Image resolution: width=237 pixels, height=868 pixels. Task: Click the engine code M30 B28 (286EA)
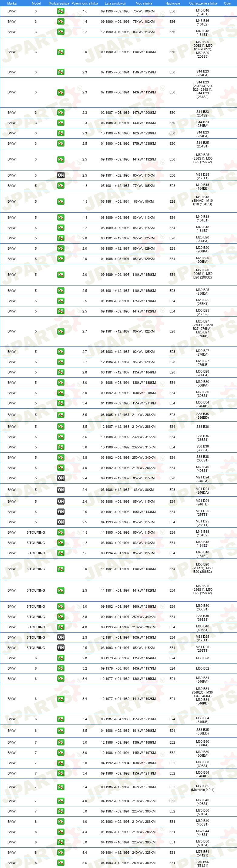coord(202,373)
